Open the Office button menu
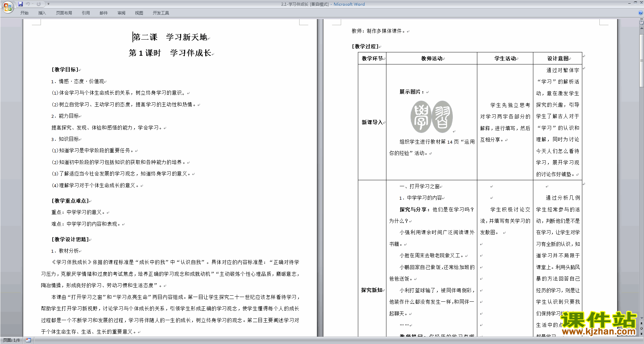Image resolution: width=644 pixels, height=344 pixels. click(7, 7)
